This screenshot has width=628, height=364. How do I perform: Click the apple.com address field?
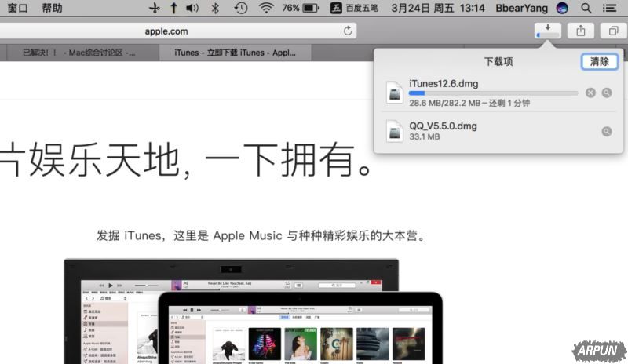pos(166,31)
